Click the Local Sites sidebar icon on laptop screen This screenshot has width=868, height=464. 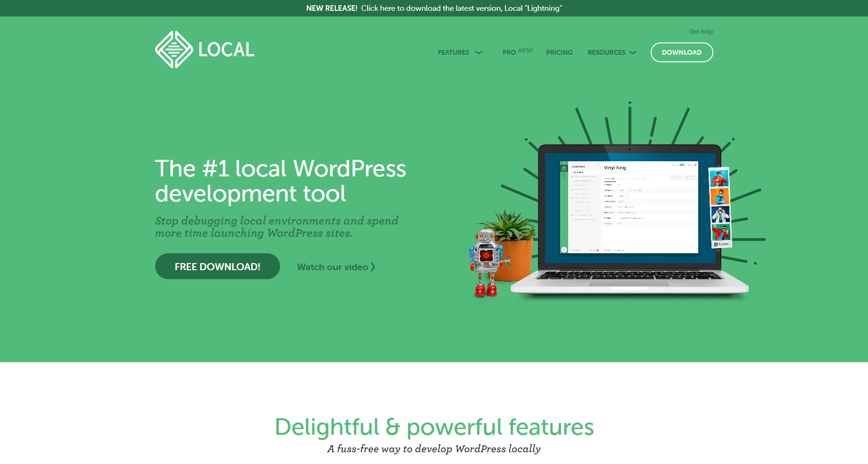[x=564, y=168]
